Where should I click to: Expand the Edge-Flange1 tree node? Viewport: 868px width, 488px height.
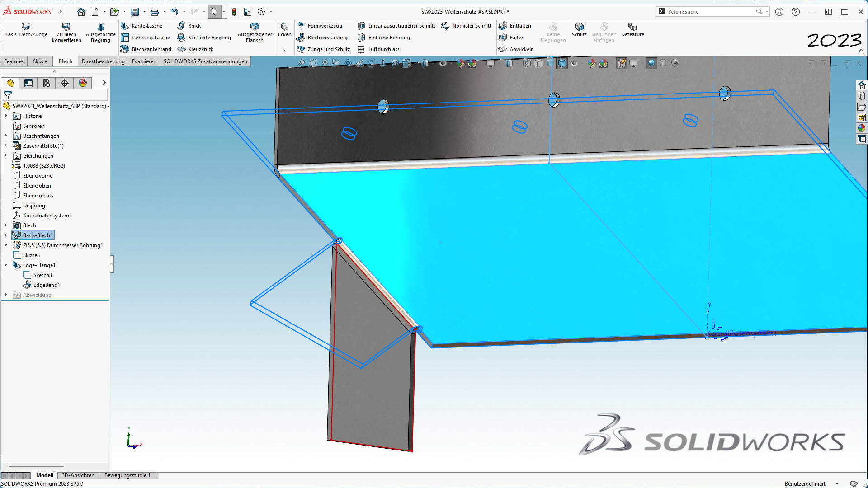(x=6, y=265)
